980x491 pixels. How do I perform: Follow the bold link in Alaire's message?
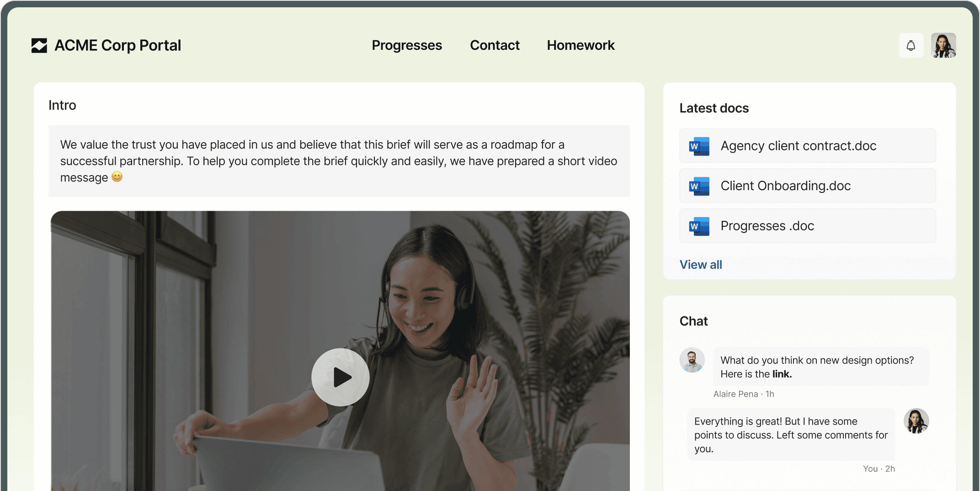pyautogui.click(x=782, y=374)
